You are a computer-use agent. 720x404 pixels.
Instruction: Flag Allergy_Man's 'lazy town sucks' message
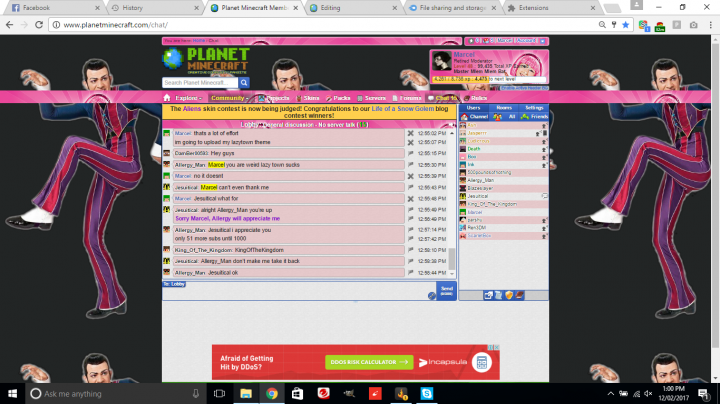411,165
